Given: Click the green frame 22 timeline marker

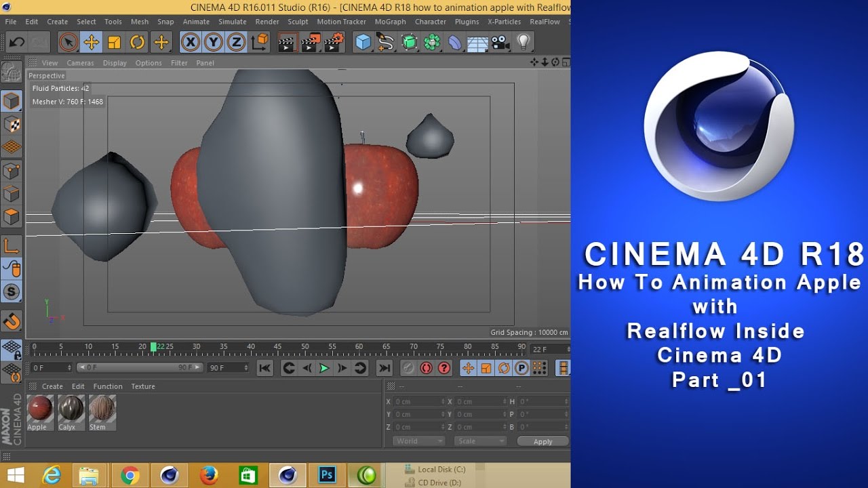Looking at the screenshot, I should click(x=153, y=347).
